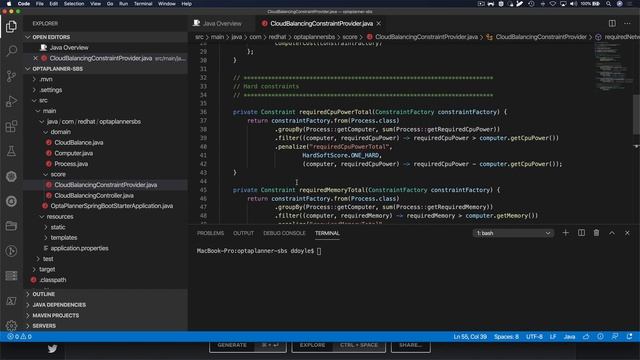Click the bash terminal prompt line
640x360 pixels.
tap(259, 251)
